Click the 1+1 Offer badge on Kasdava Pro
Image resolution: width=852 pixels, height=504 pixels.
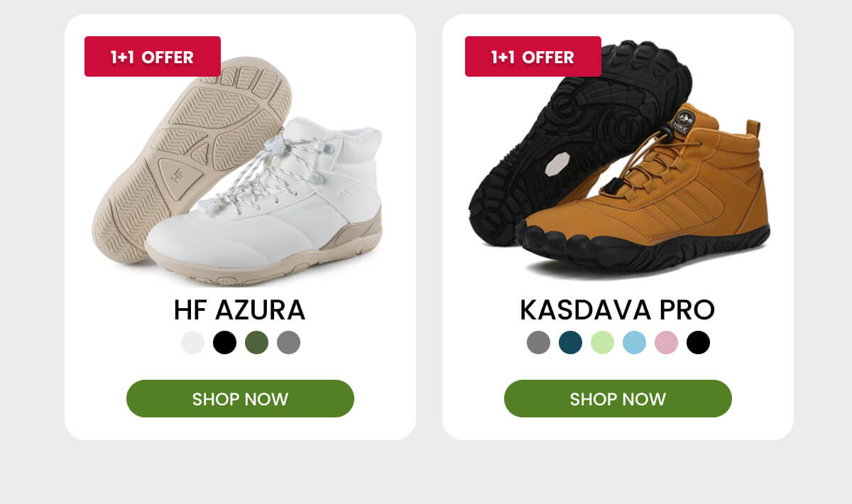tap(533, 56)
